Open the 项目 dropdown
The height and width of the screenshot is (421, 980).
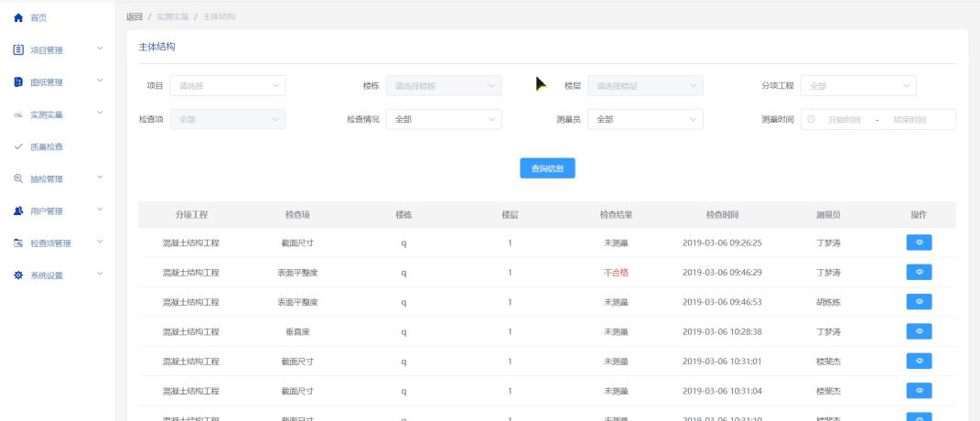228,86
